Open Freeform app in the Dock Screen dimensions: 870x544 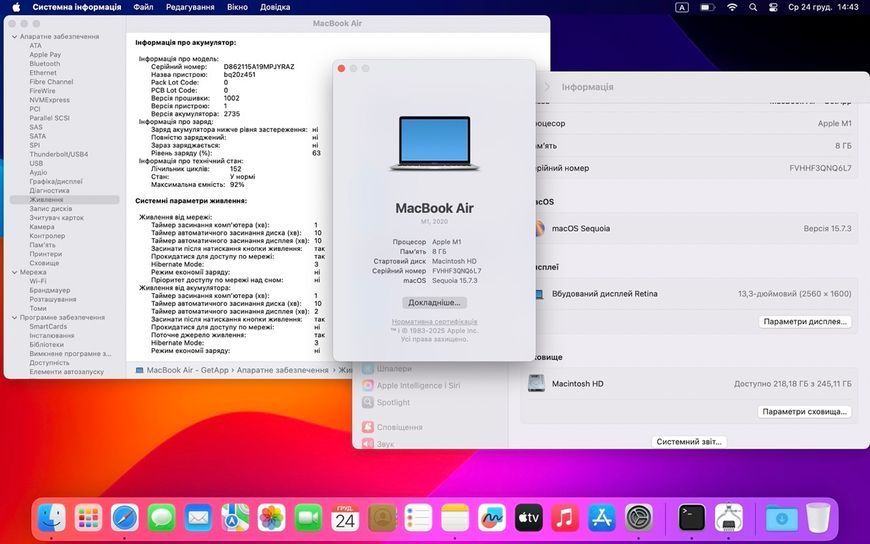[492, 518]
